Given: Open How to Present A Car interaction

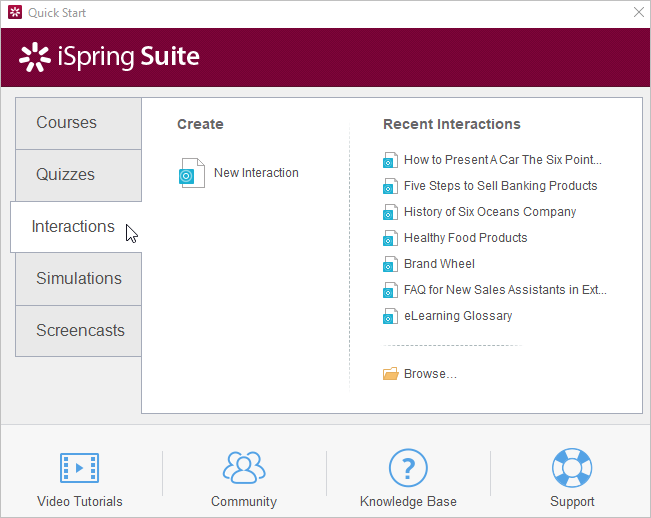Looking at the screenshot, I should coord(502,160).
